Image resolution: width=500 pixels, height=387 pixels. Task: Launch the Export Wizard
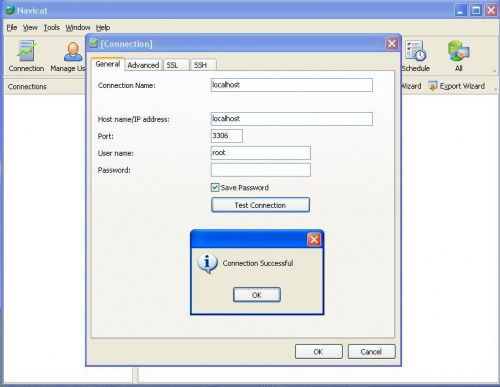click(457, 86)
